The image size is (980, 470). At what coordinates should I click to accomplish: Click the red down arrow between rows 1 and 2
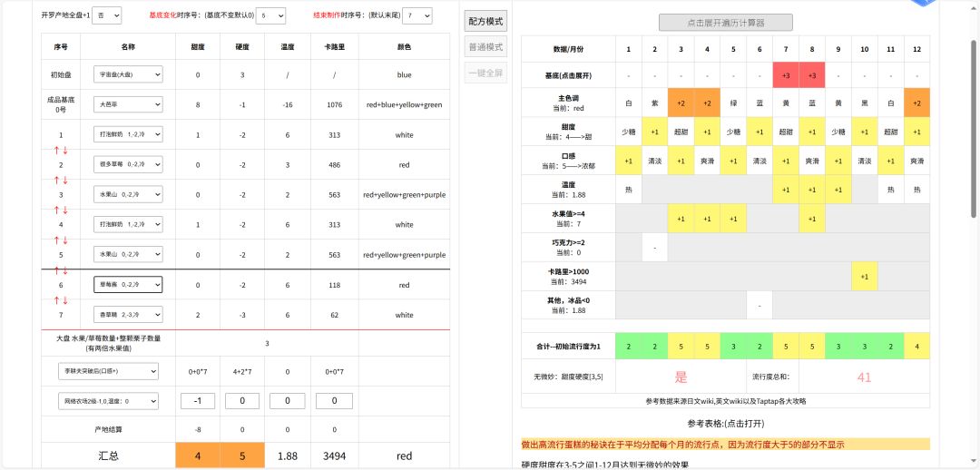65,150
